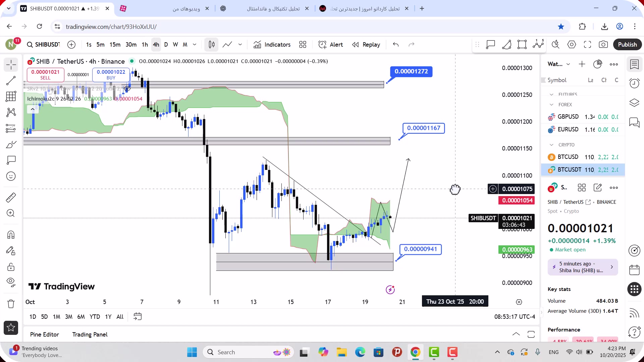Collapse the FOREX watchlist section
Viewport: 644px width, 362px height.
[x=551, y=105]
